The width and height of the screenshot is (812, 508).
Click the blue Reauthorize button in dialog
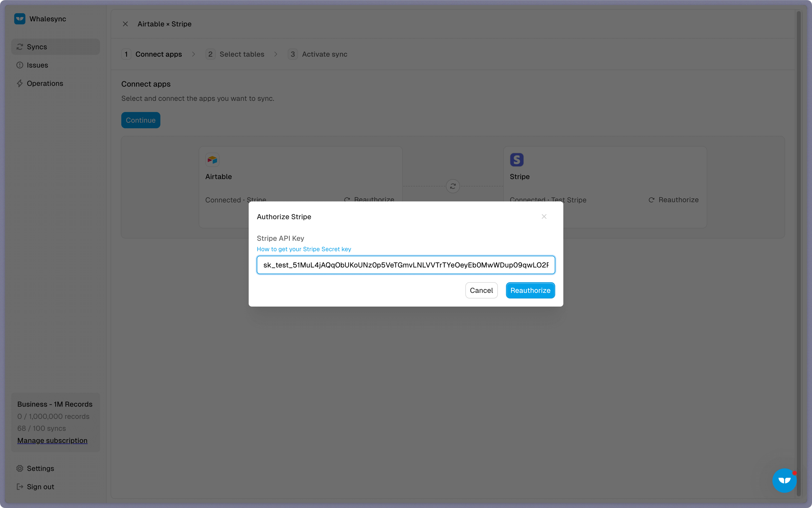[530, 290]
